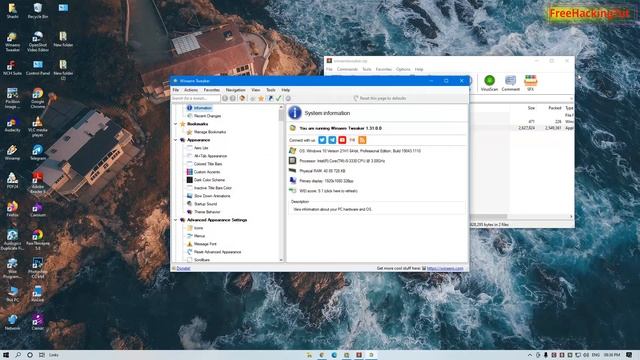Click the taskbar search magnifier icon
The image size is (640, 360).
point(18,355)
